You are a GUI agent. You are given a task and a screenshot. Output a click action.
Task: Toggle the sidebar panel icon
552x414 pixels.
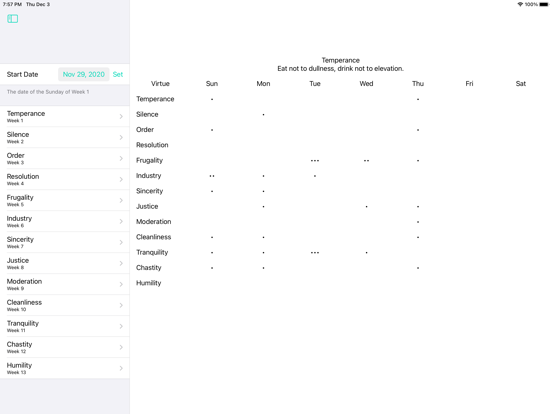tap(13, 19)
